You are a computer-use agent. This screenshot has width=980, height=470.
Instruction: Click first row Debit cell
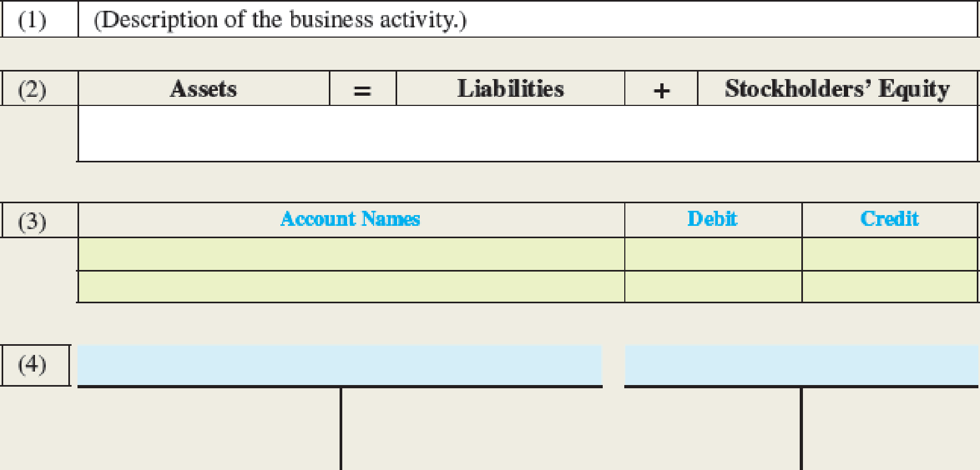[x=713, y=254]
